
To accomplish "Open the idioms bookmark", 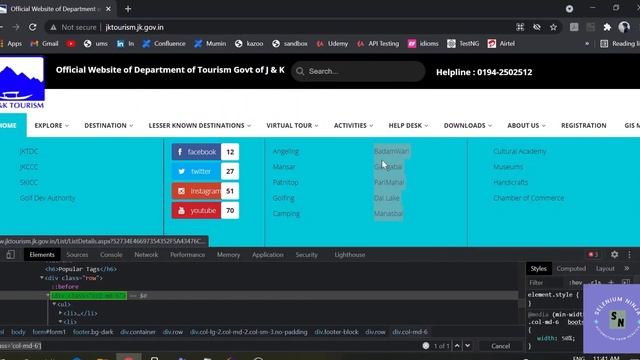I will pyautogui.click(x=423, y=44).
